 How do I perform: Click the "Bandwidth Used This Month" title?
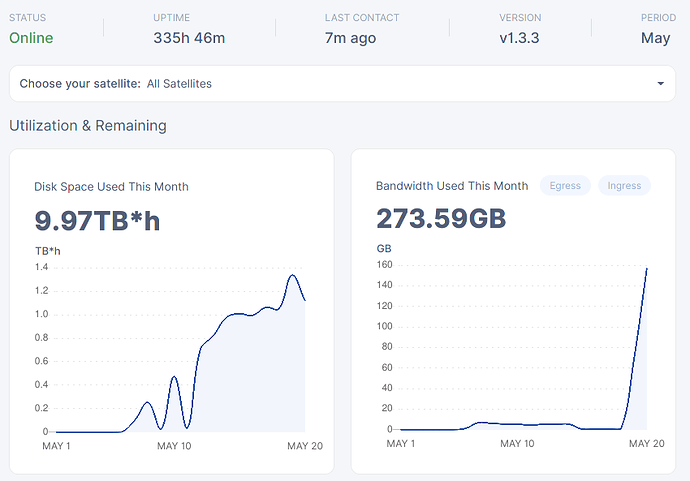point(452,186)
